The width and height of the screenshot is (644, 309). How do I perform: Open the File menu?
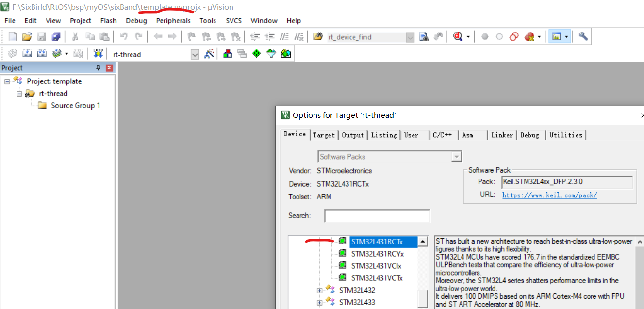[10, 21]
